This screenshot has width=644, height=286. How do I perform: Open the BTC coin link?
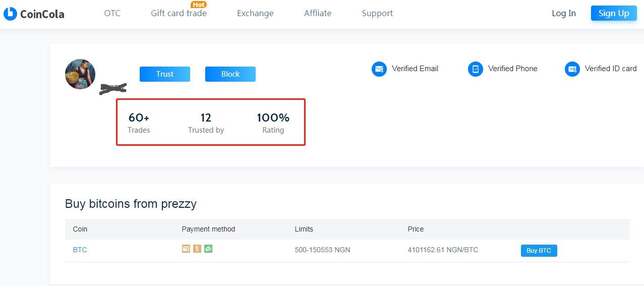point(80,250)
